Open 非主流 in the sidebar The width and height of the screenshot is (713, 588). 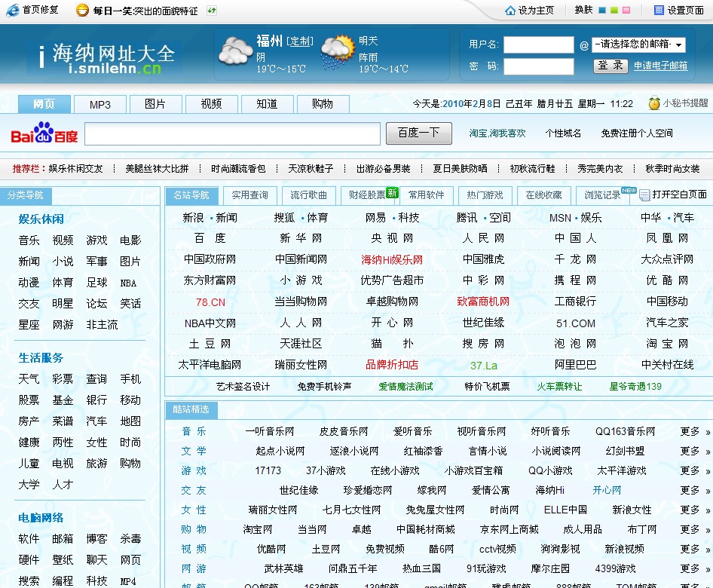pyautogui.click(x=102, y=325)
